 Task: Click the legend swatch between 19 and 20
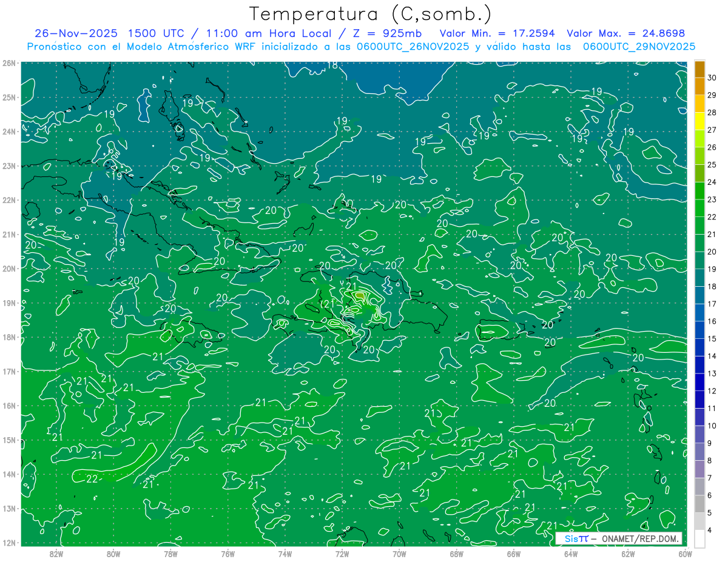click(x=699, y=260)
